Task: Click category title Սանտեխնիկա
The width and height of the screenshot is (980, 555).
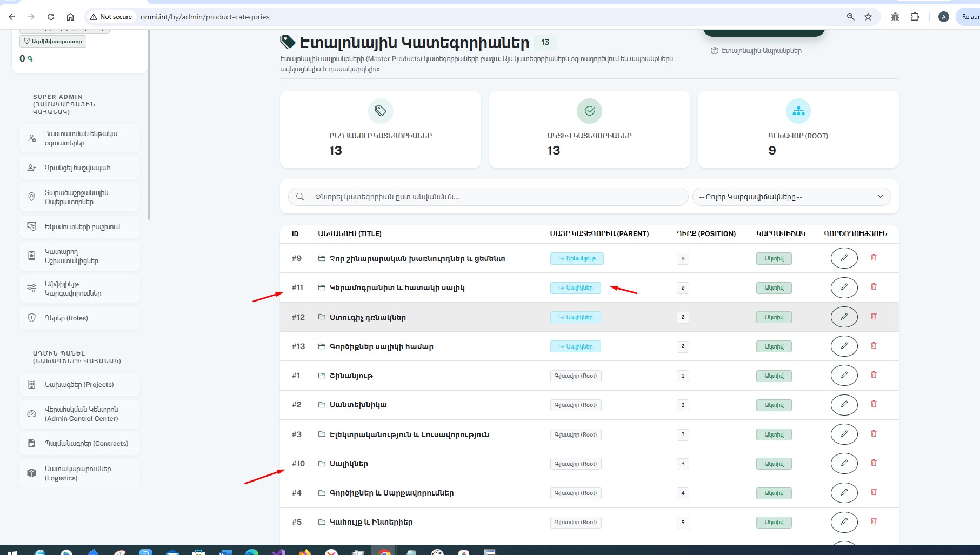Action: pos(358,405)
